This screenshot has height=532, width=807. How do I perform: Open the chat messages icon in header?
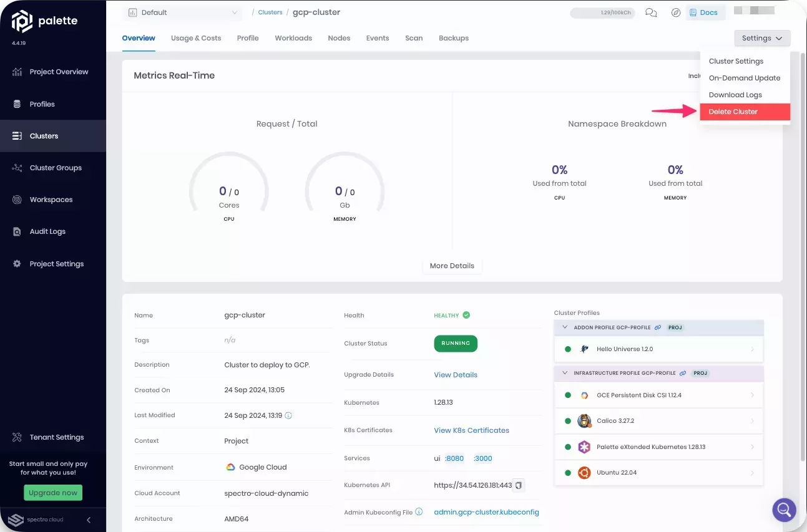pyautogui.click(x=651, y=12)
